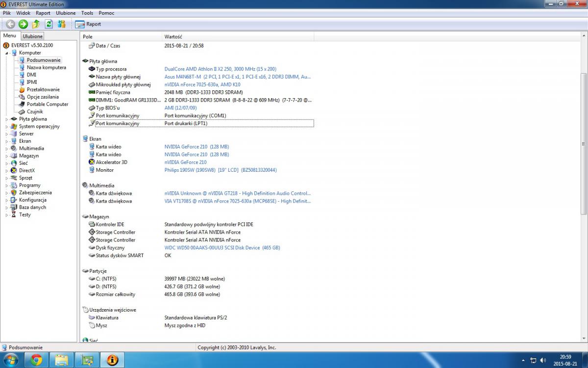This screenshot has width=588, height=368.
Task: Select Czujnik tree item
Action: coord(35,111)
